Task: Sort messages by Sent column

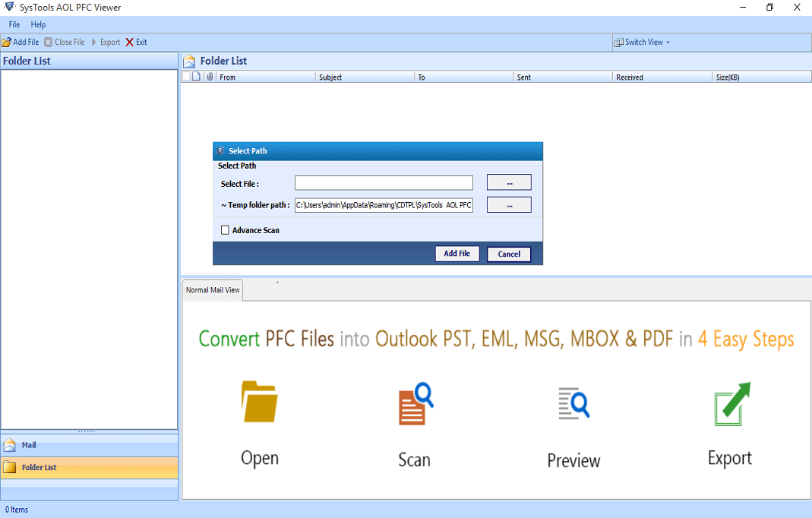Action: [562, 77]
